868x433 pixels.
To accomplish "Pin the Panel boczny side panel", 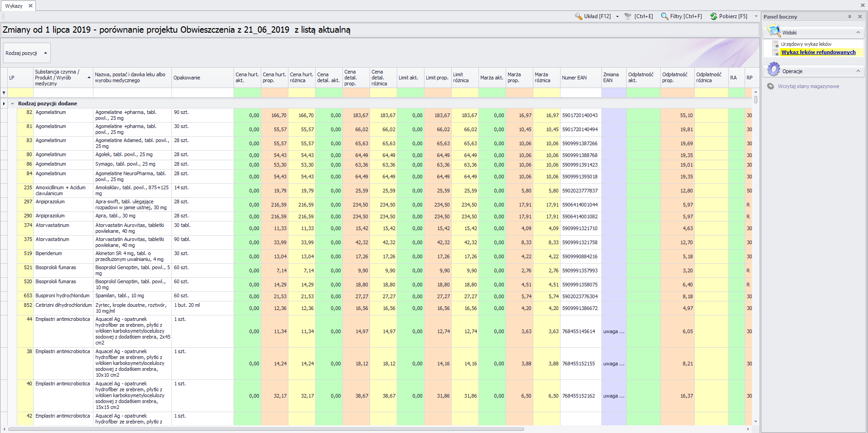I will pyautogui.click(x=849, y=17).
